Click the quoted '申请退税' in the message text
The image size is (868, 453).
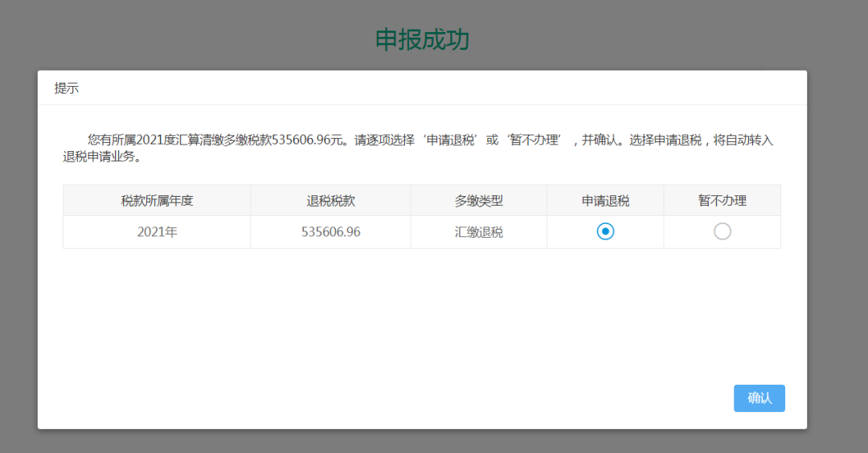[x=450, y=140]
